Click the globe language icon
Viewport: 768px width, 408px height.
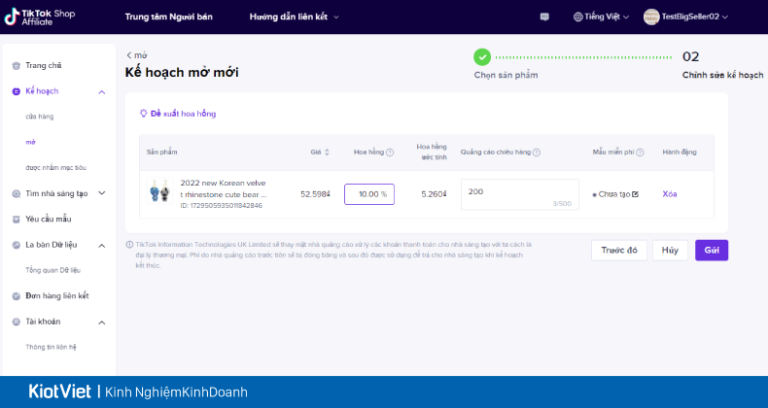[578, 17]
